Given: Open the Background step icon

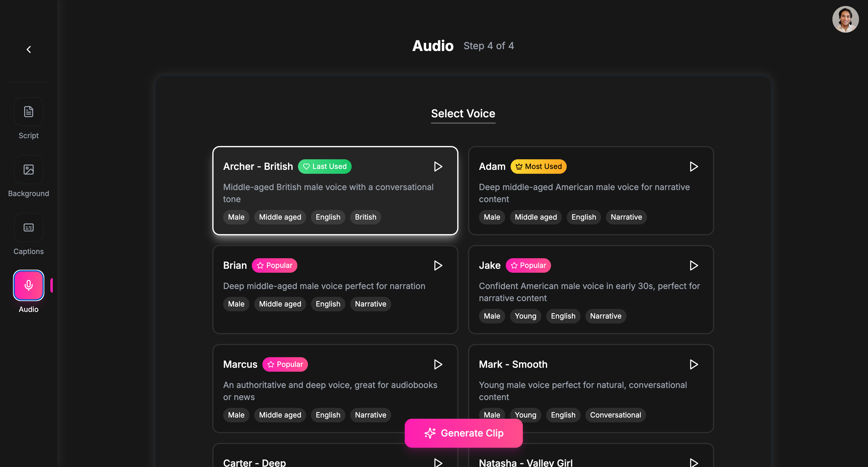Looking at the screenshot, I should point(29,170).
